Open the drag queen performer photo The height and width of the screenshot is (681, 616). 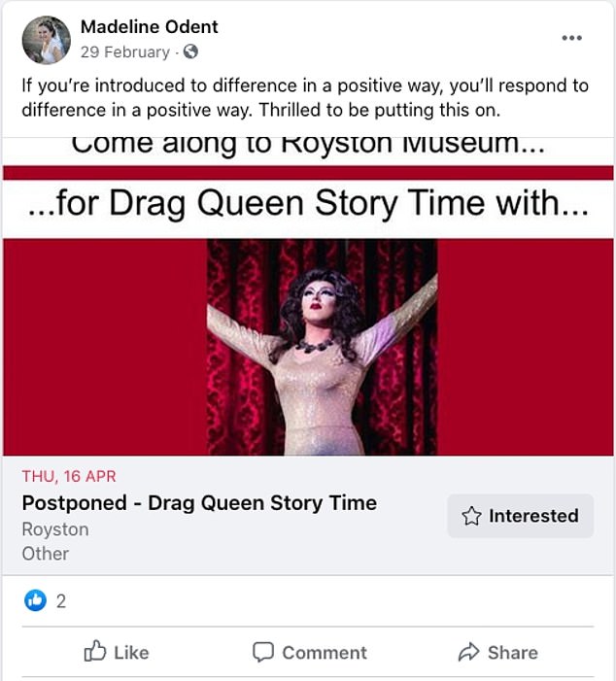click(322, 346)
